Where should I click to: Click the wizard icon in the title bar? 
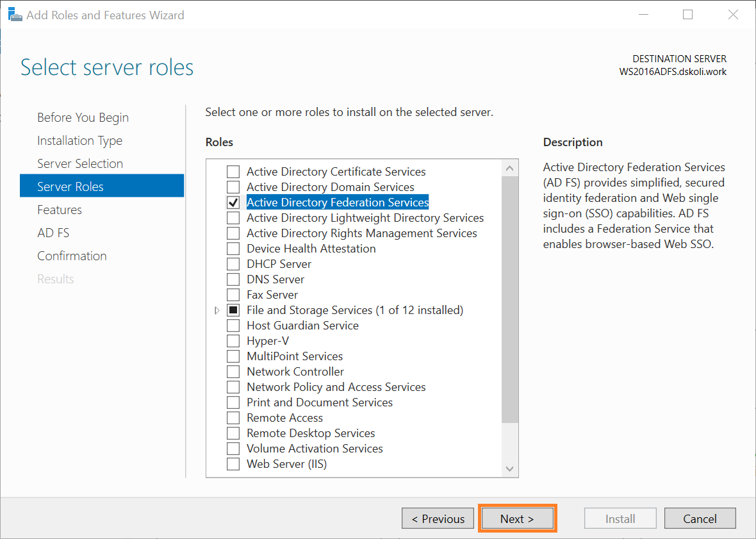[15, 15]
